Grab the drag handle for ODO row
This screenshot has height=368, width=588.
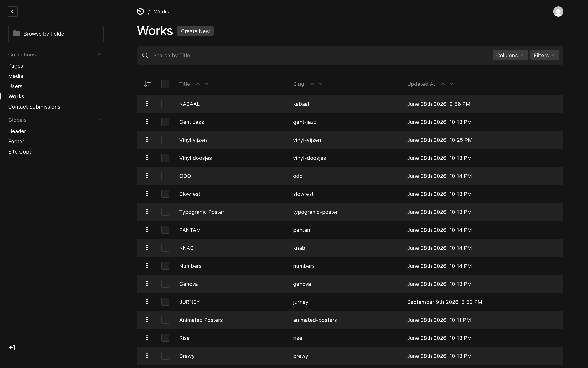147,176
